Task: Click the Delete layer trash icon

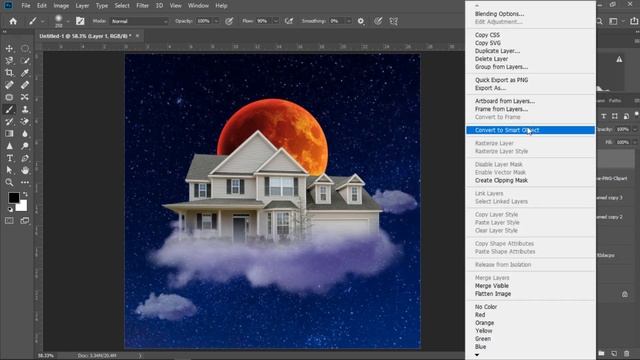Action: 627,353
